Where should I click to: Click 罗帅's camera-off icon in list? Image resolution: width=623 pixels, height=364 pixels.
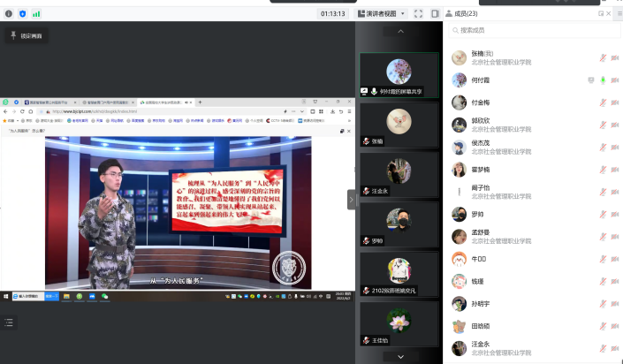click(615, 214)
